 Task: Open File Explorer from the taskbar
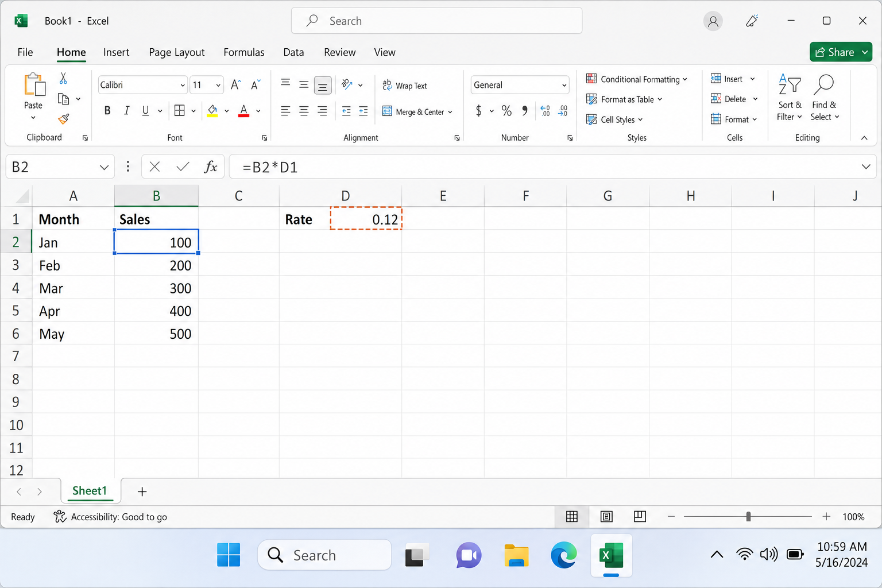coord(516,555)
